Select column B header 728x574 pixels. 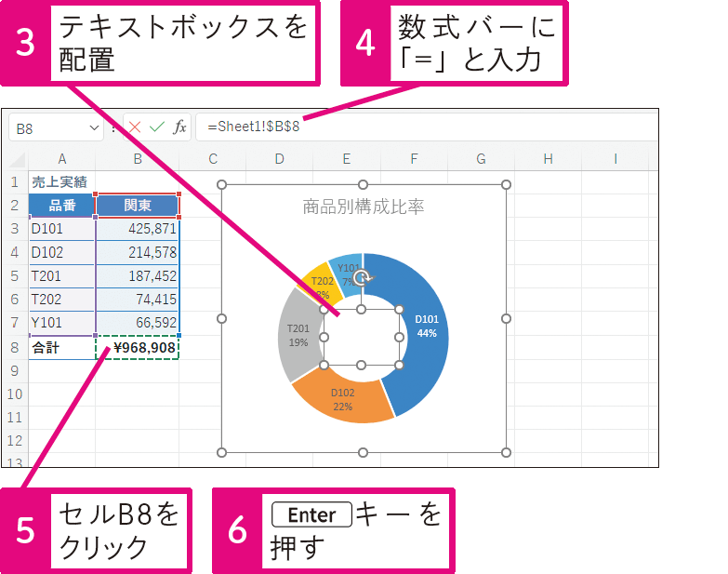coord(138,159)
